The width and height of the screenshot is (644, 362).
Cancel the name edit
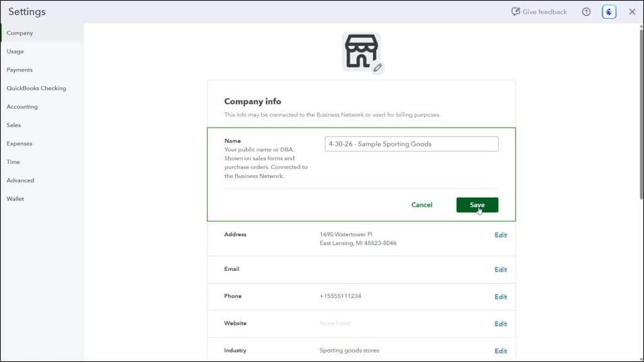(x=422, y=205)
